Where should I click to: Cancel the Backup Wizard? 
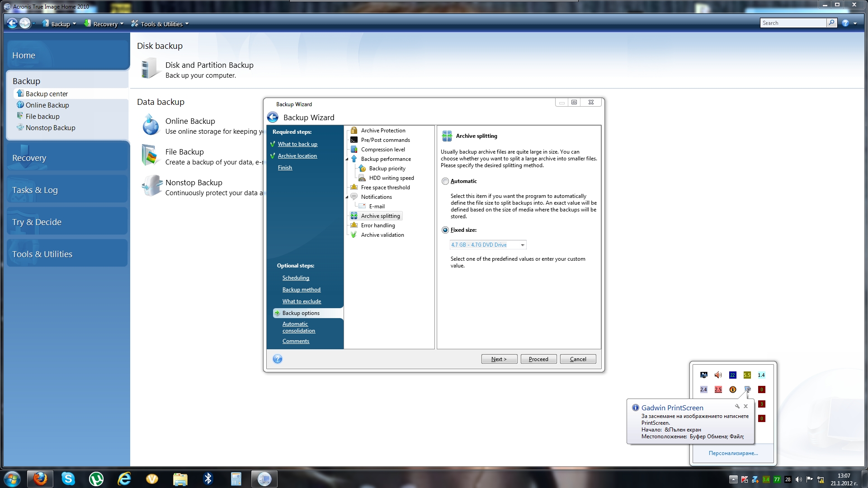(x=578, y=359)
